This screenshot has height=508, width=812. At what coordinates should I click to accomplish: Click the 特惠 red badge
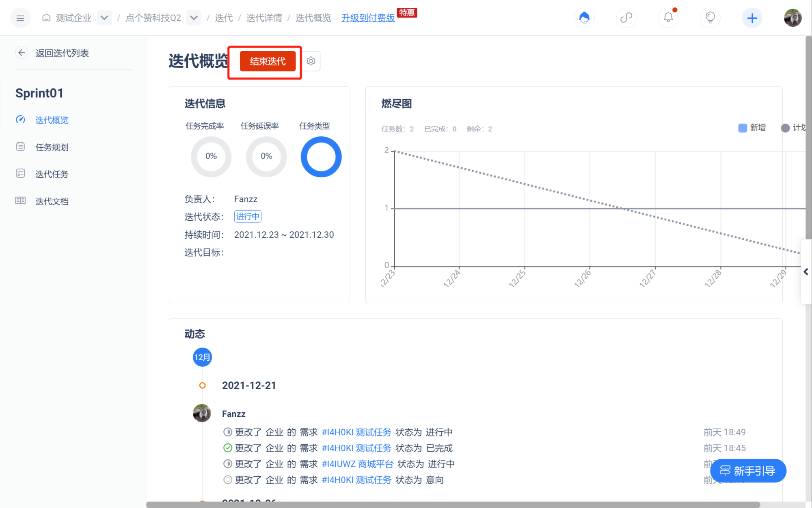pos(407,13)
